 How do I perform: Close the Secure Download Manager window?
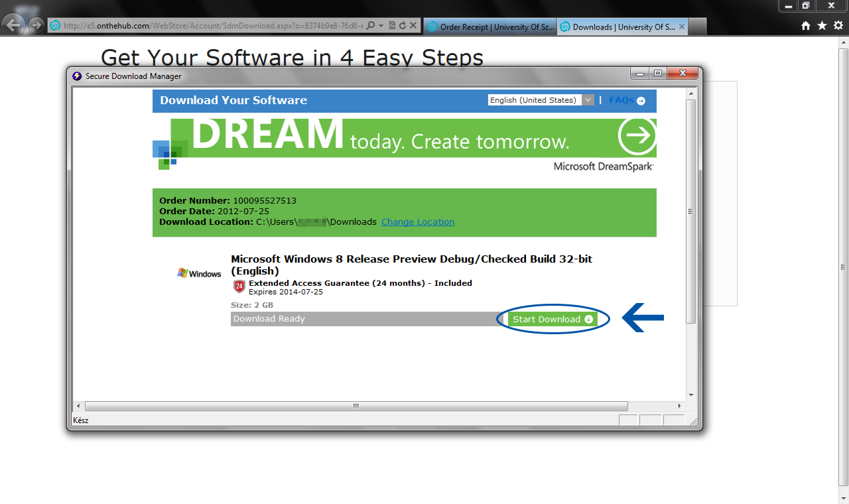click(682, 74)
